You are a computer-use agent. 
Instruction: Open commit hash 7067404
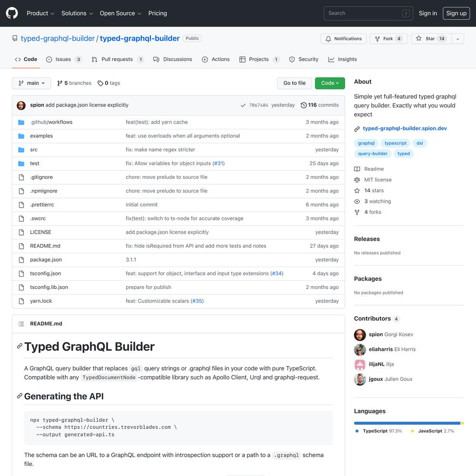point(258,105)
